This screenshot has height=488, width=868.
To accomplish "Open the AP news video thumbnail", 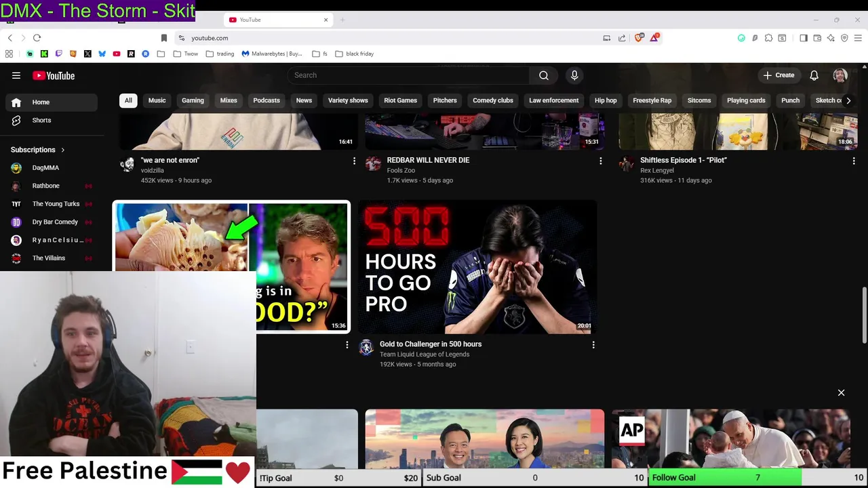I will (x=731, y=439).
